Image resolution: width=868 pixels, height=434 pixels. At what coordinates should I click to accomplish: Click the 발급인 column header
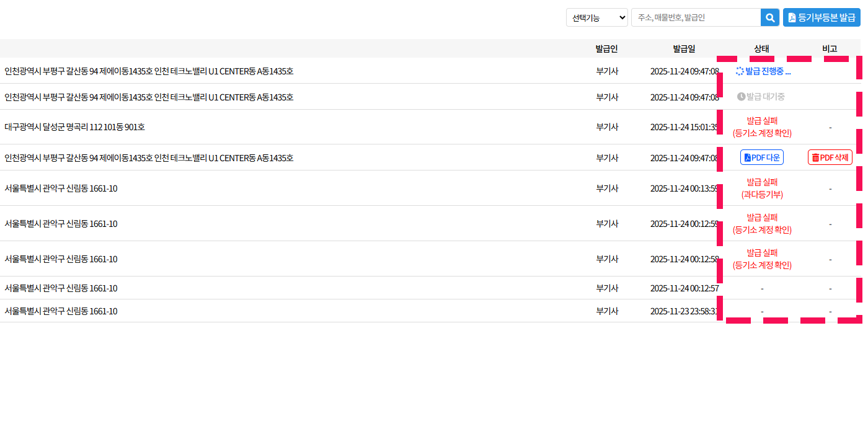point(606,48)
